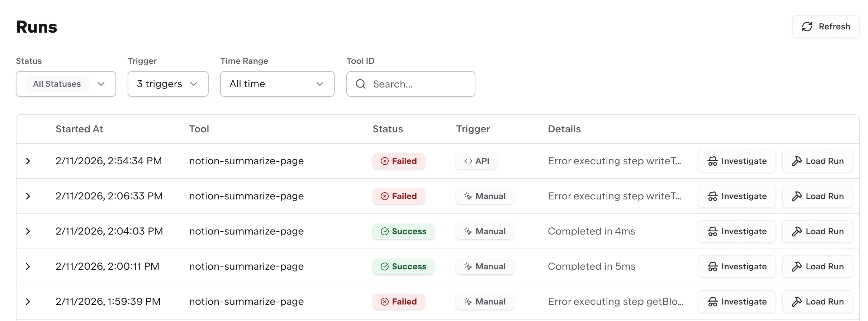Screen dimensions: 868x321
Task: Open the All time time range dropdown
Action: tap(277, 84)
